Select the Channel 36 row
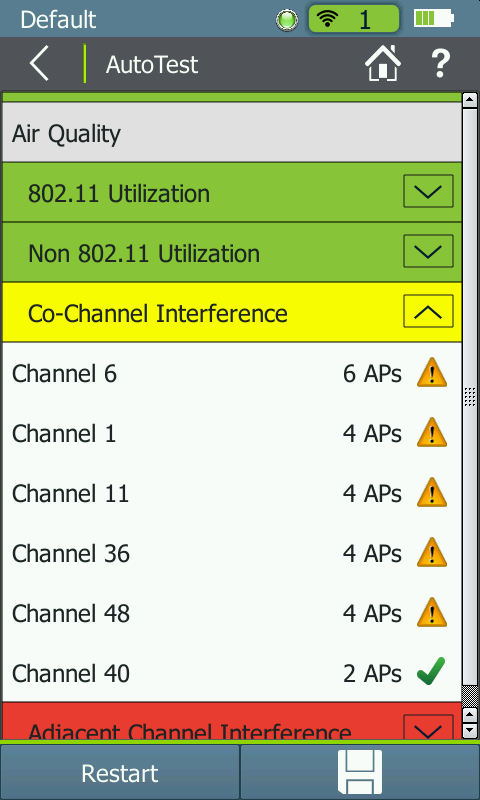Image resolution: width=480 pixels, height=800 pixels. (x=232, y=554)
